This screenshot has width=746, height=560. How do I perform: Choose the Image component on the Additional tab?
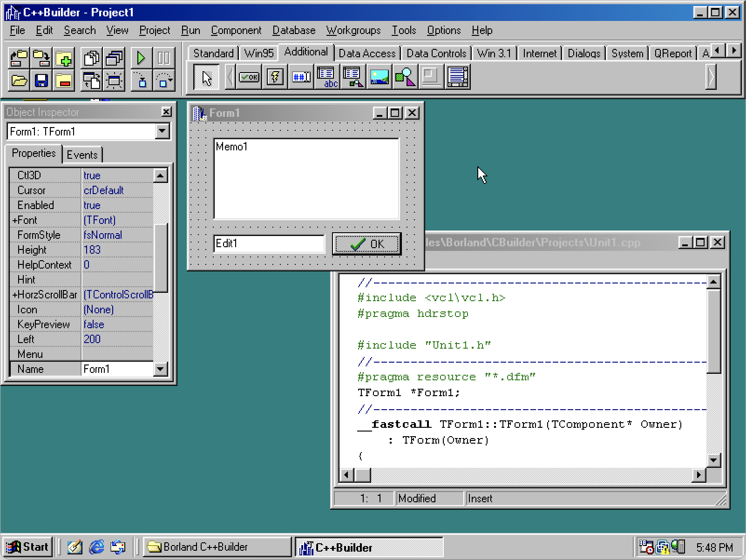coord(379,77)
